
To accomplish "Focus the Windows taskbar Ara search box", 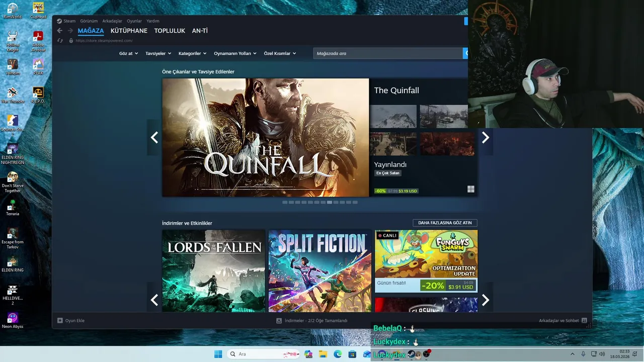I will [x=264, y=354].
